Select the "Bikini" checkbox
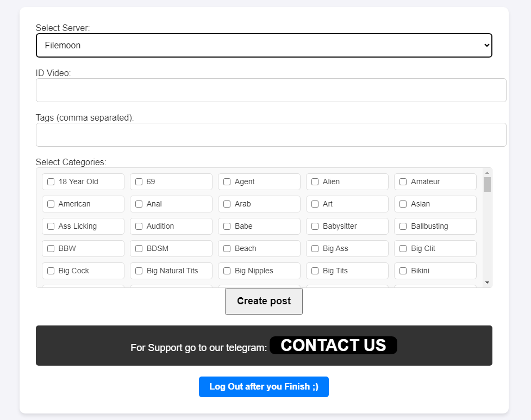 (403, 271)
